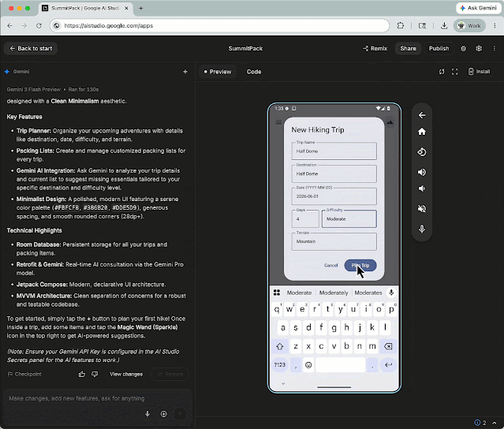504x429 pixels.
Task: Open the AI Studio more options menu
Action: 494,49
